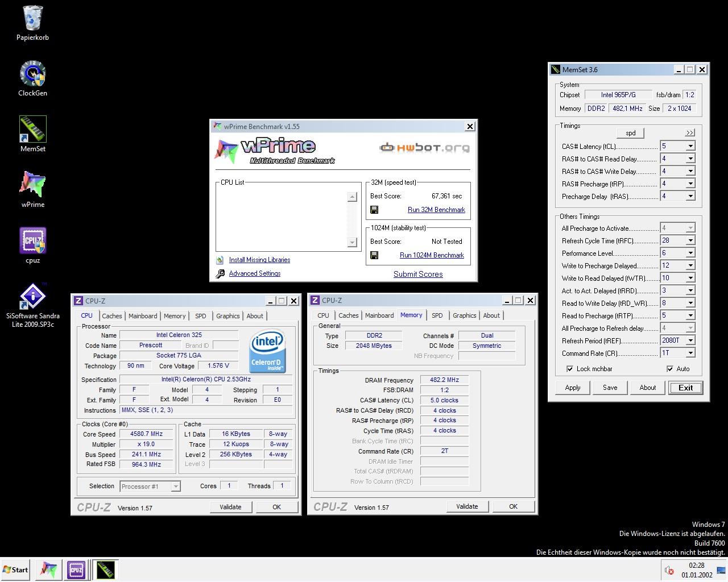
Task: Open the Processor #1 selection dropdown
Action: tap(150, 486)
